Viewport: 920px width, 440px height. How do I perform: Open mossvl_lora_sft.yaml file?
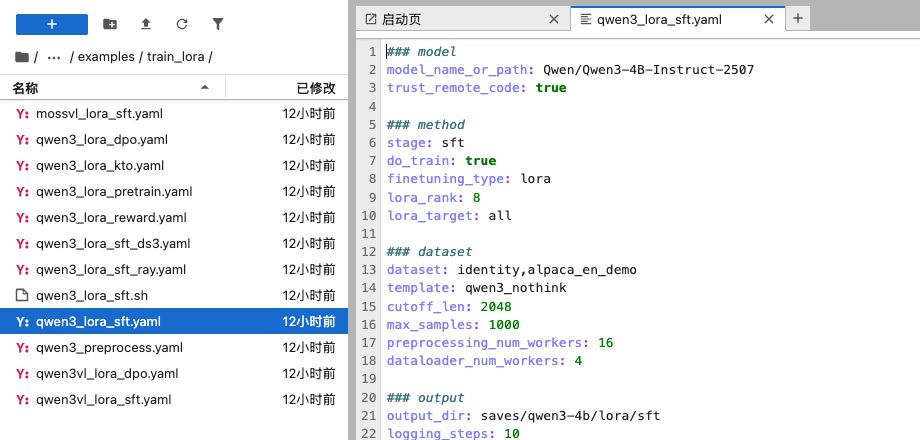[x=174, y=114]
